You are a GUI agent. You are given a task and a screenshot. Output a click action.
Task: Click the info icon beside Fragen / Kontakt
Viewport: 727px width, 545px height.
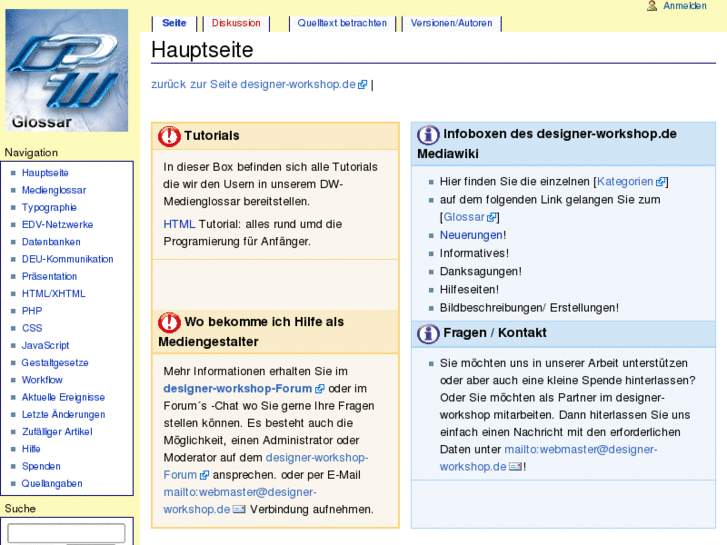428,333
